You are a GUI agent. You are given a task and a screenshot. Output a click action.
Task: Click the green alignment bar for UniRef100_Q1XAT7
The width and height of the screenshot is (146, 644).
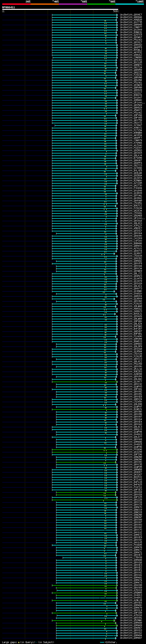tap(85, 382)
